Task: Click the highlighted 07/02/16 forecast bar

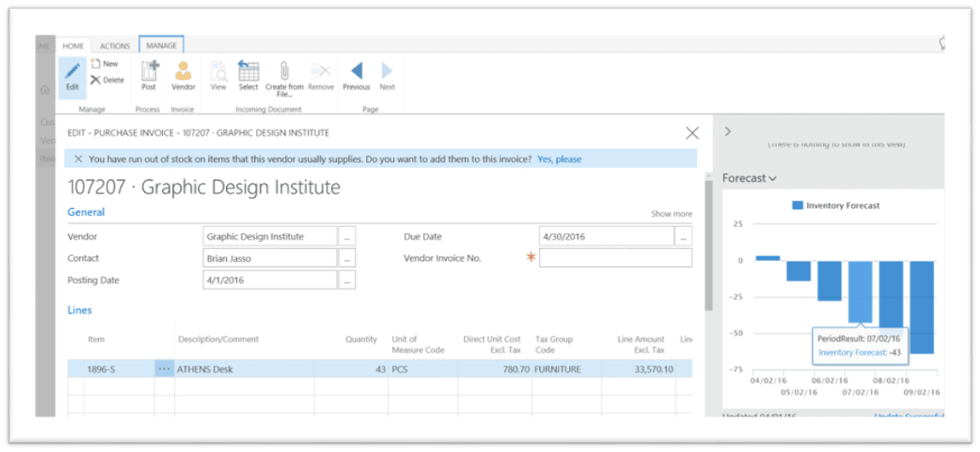Action: (860, 292)
